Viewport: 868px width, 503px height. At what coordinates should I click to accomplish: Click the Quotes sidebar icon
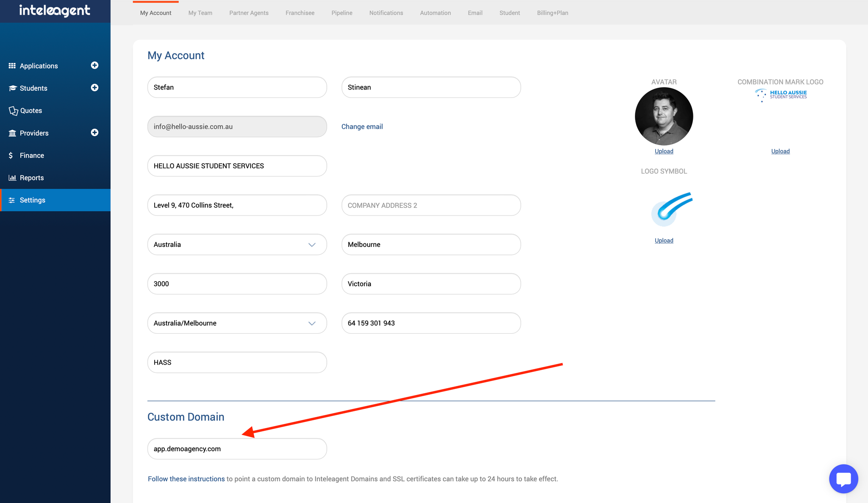point(13,111)
